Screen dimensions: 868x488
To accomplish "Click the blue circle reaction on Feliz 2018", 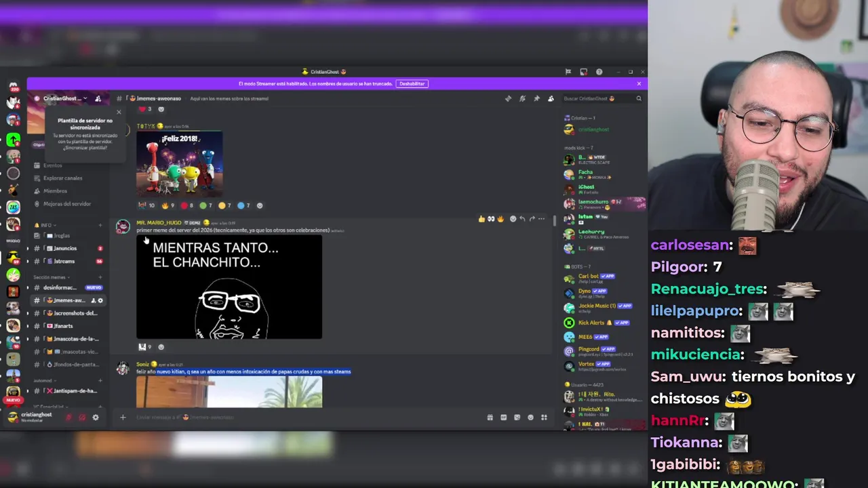I will 243,205.
